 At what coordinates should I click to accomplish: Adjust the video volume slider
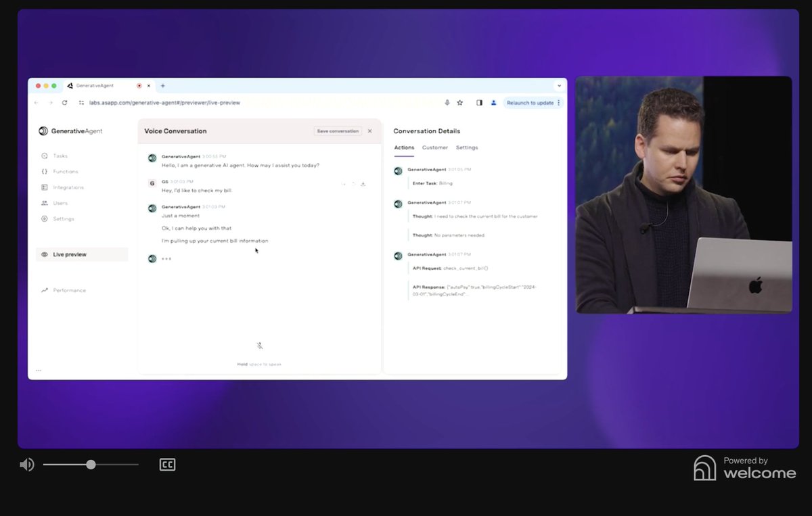coord(91,465)
